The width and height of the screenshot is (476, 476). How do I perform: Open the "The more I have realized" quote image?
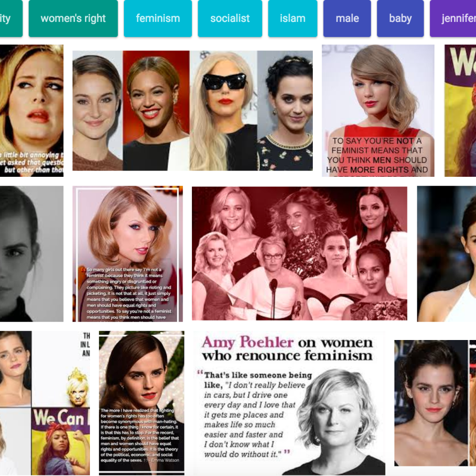pos(141,403)
